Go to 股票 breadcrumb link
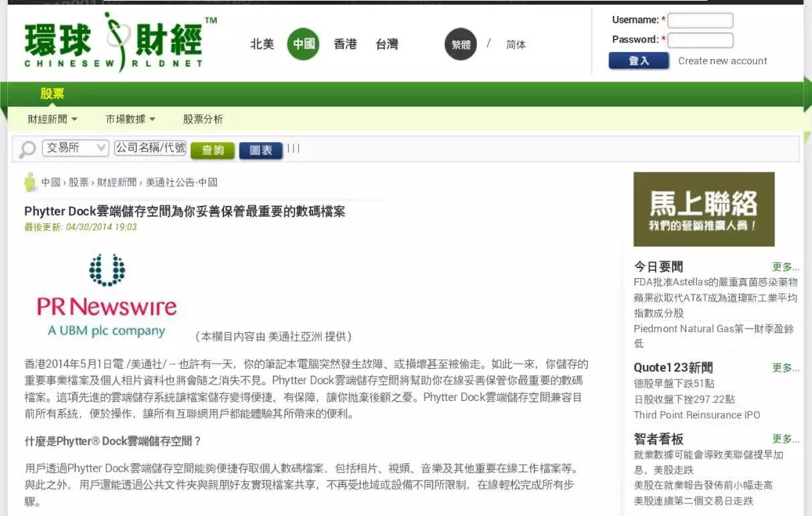This screenshot has height=516, width=812. click(79, 182)
